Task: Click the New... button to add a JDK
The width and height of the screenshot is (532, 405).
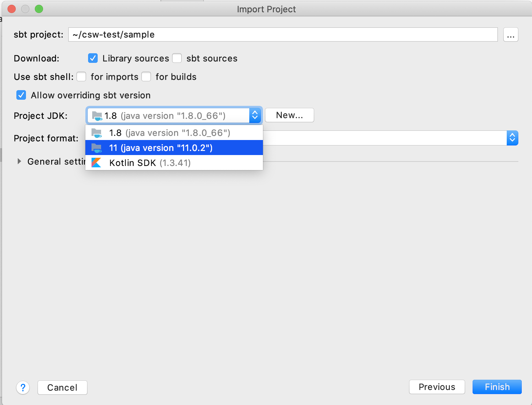Action: pyautogui.click(x=289, y=115)
